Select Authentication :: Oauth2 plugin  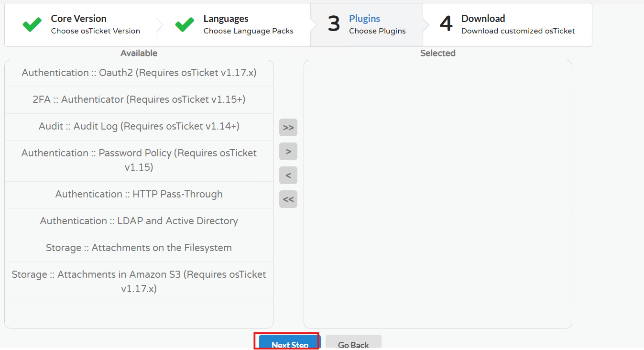[139, 73]
